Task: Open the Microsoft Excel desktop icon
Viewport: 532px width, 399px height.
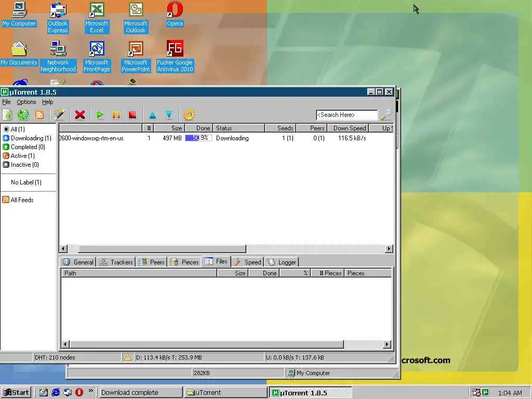Action: [97, 18]
